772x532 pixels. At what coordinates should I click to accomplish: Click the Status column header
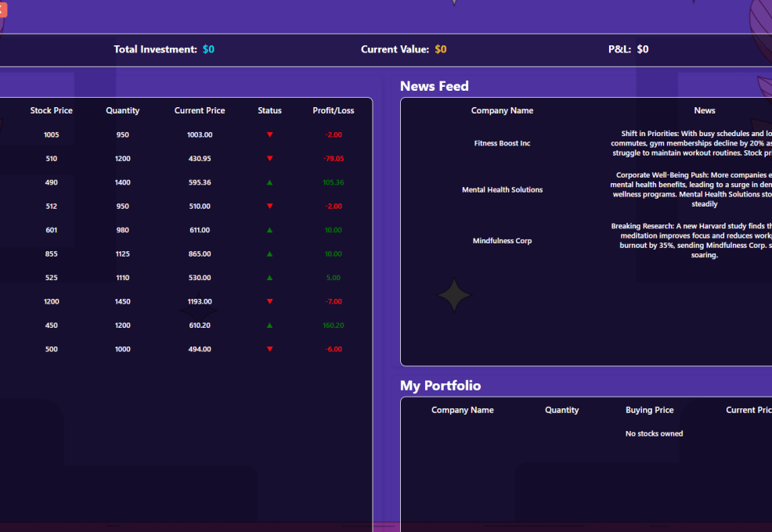click(269, 110)
